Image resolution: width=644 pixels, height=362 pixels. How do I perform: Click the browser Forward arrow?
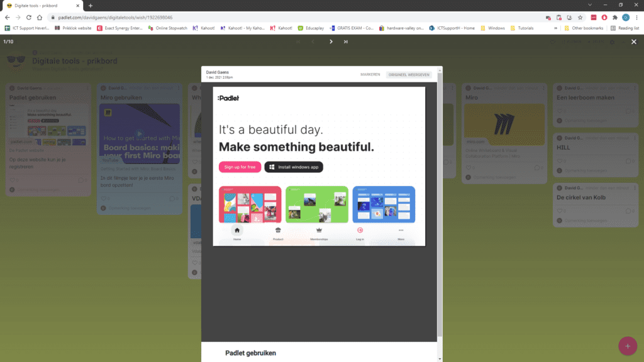(18, 17)
